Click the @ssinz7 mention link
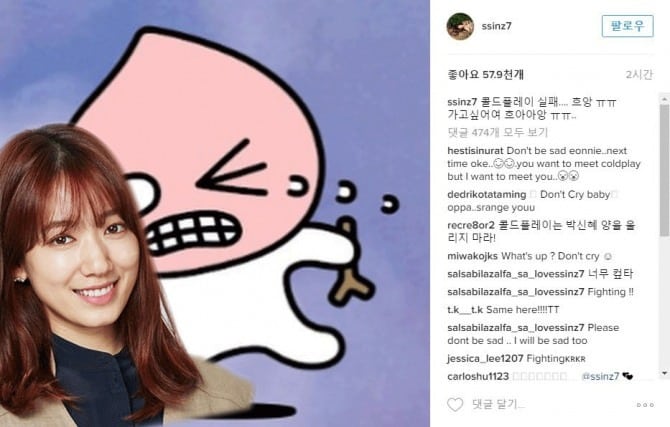Image resolution: width=670 pixels, height=427 pixels. (600, 376)
